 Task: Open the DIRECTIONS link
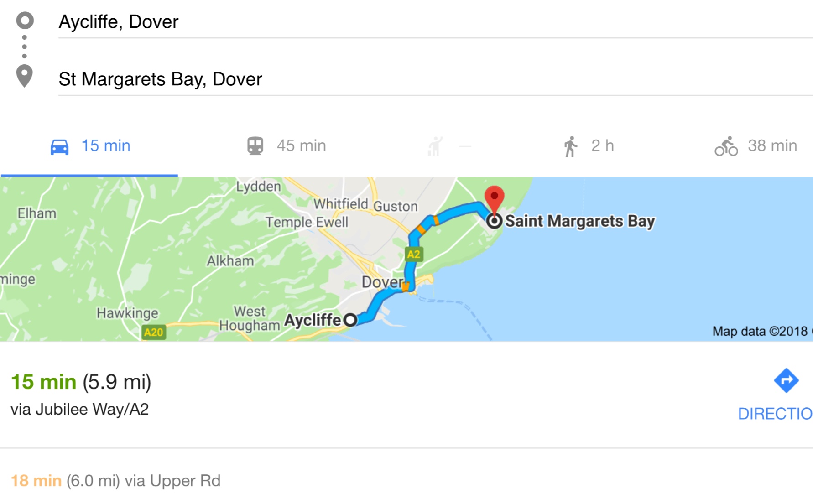pyautogui.click(x=775, y=414)
